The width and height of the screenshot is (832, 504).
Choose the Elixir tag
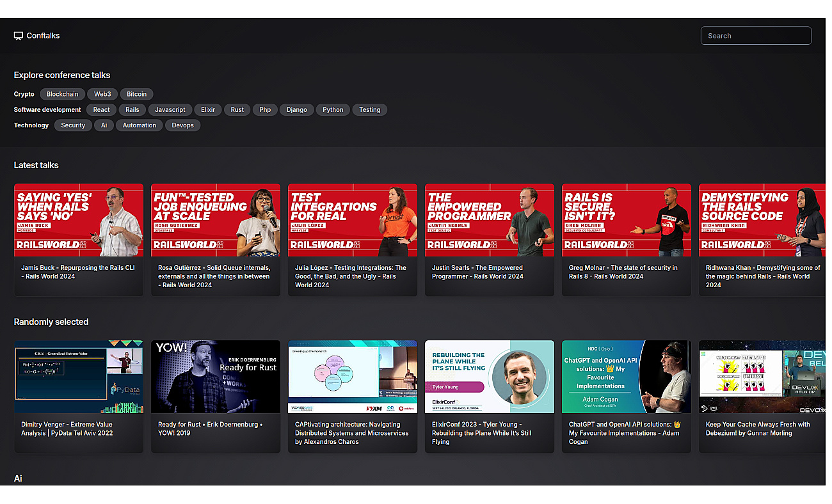[x=208, y=110]
